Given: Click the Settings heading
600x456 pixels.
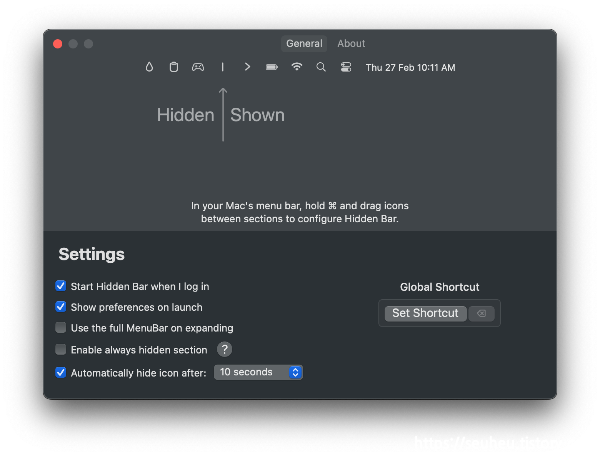Looking at the screenshot, I should [x=91, y=254].
